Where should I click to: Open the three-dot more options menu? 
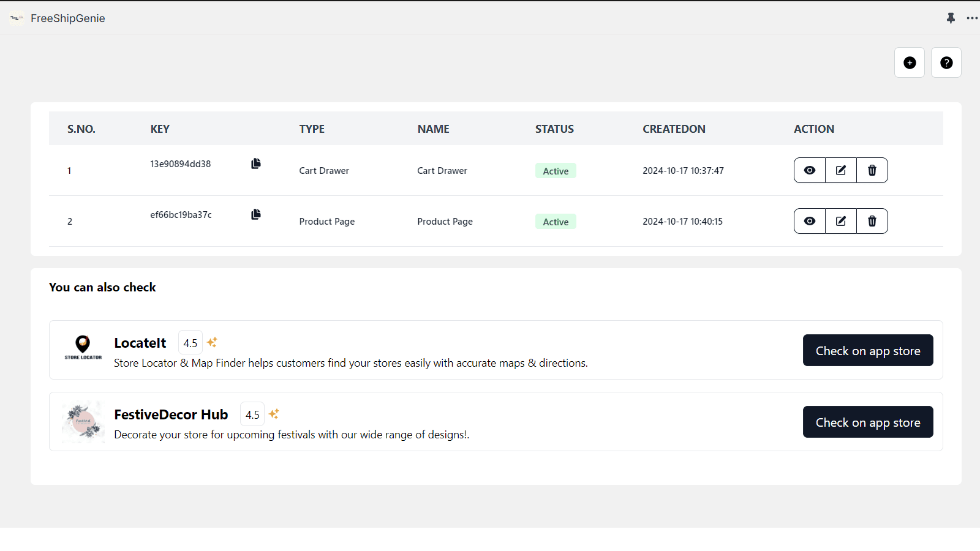(x=972, y=18)
